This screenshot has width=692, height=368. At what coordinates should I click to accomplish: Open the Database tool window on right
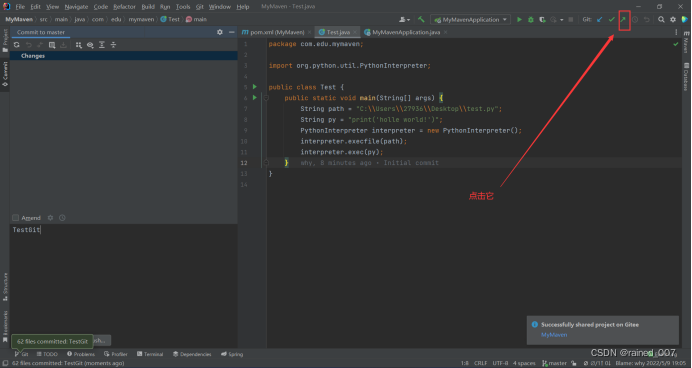[686, 76]
